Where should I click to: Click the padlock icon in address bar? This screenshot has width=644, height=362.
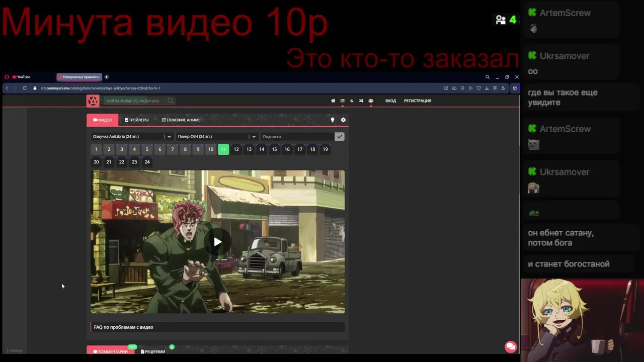35,88
